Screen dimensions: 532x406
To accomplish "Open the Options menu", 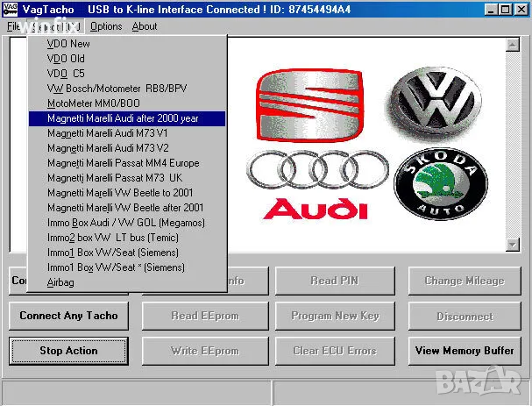I will pos(106,26).
